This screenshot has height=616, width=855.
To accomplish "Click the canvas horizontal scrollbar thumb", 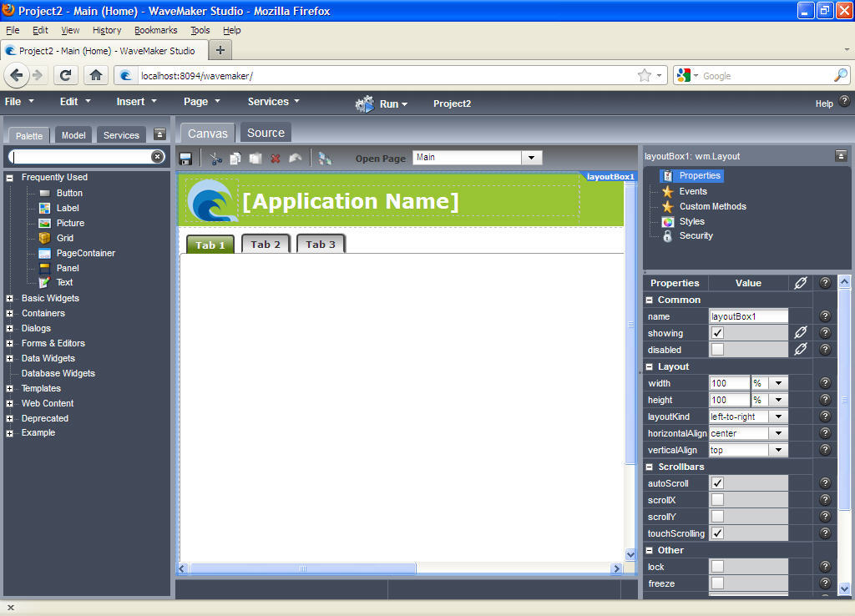I will pos(302,568).
